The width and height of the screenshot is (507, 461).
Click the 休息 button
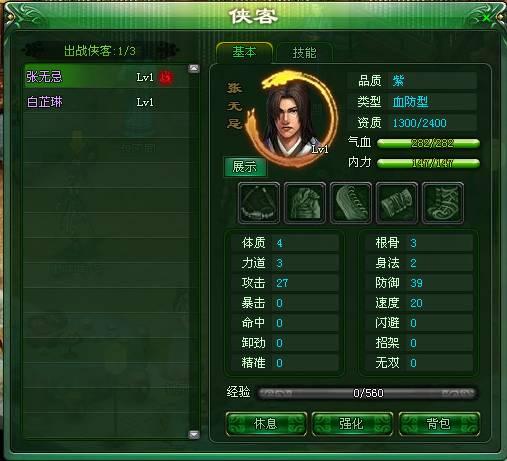266,424
